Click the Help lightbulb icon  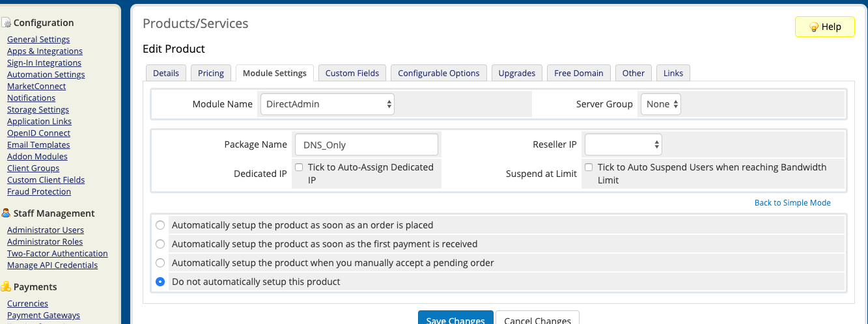pyautogui.click(x=813, y=27)
